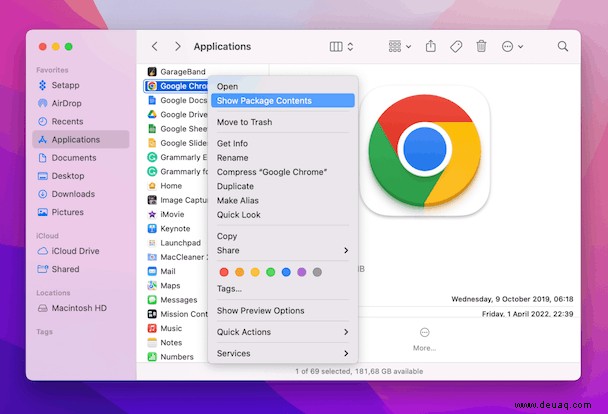Expand the Action menu chevron
The image size is (608, 414).
click(521, 47)
